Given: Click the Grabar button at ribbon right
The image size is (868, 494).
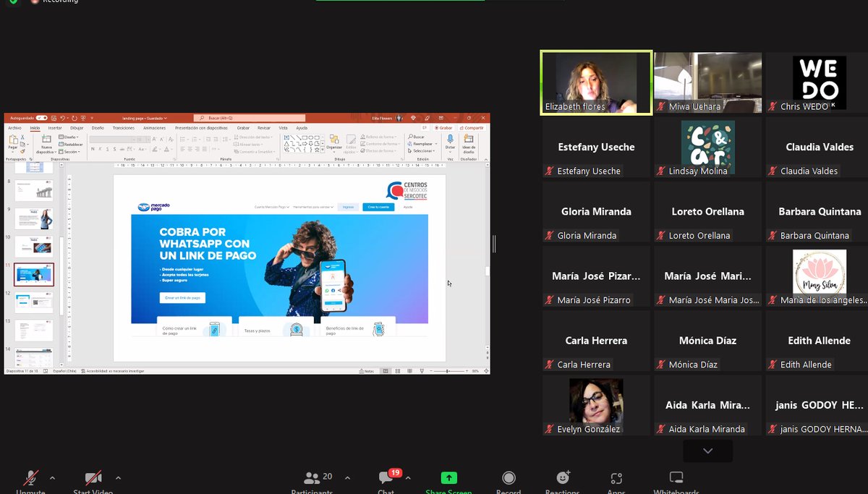Looking at the screenshot, I should (x=443, y=128).
